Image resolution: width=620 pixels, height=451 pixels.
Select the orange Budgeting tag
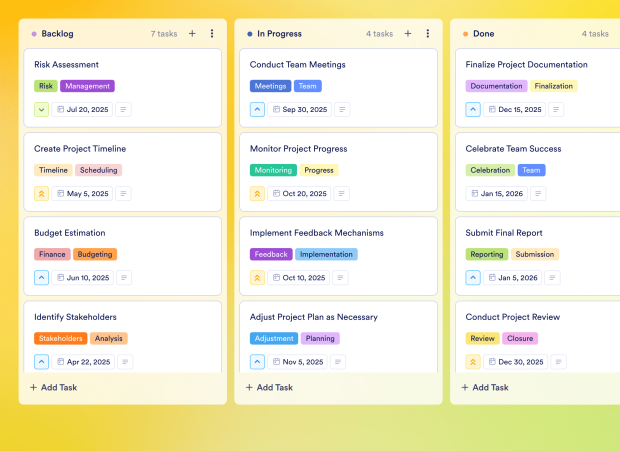[95, 255]
